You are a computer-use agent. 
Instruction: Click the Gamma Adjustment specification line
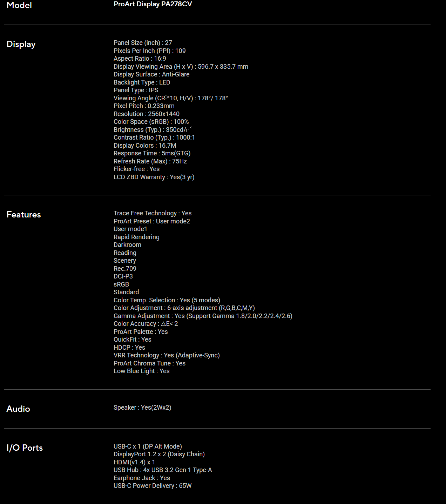click(x=203, y=316)
